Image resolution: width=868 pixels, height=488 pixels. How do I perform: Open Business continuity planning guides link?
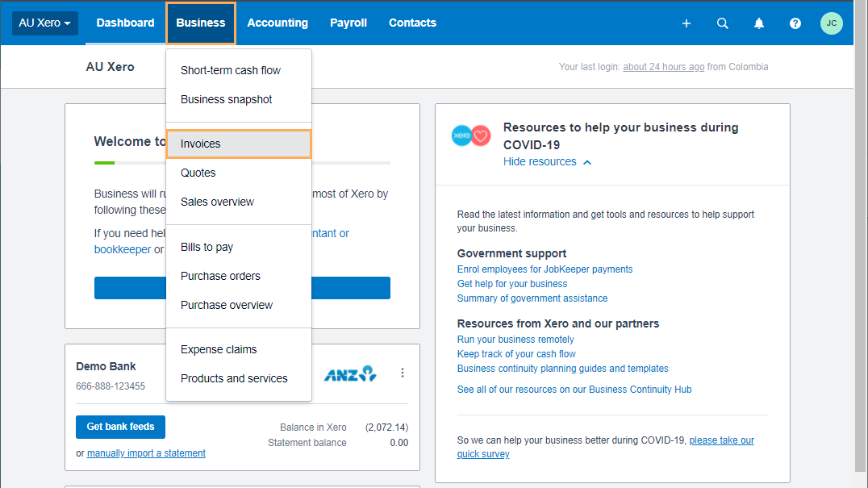562,369
